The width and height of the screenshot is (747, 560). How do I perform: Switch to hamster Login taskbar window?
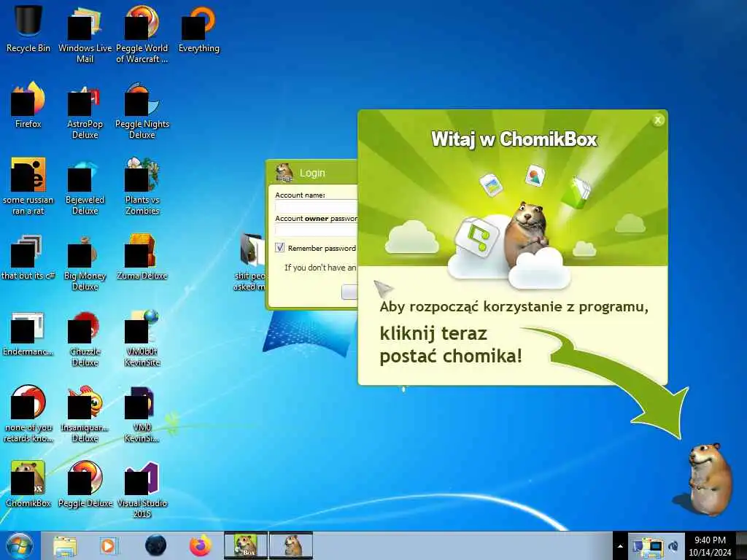292,545
